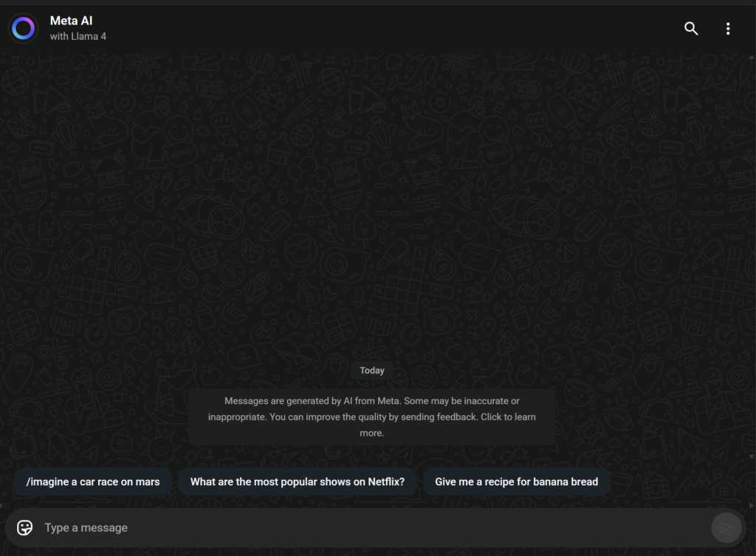Click "/imagine" at the start of the first chip
The width and height of the screenshot is (756, 556).
(48, 482)
